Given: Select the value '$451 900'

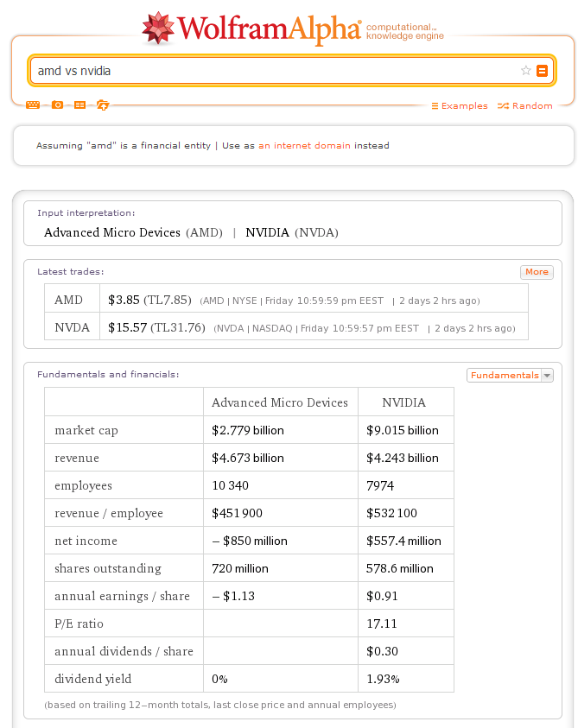Looking at the screenshot, I should 237,513.
